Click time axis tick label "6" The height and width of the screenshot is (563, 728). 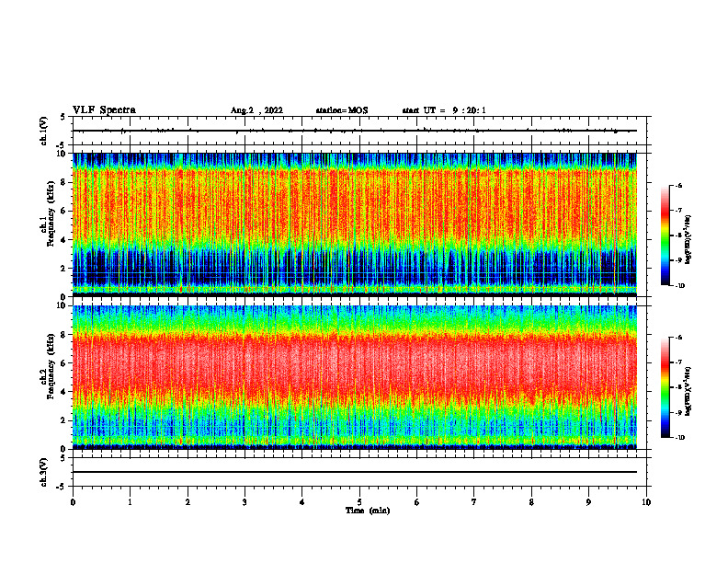click(417, 502)
